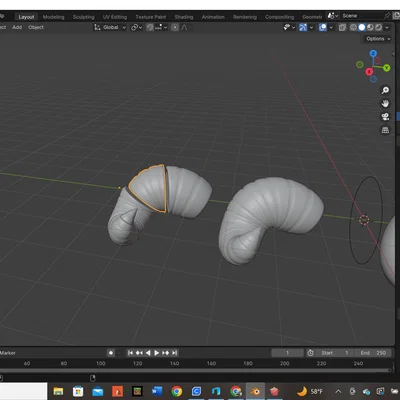Toggle use preview range clock
400x400 pixels.
pos(310,353)
